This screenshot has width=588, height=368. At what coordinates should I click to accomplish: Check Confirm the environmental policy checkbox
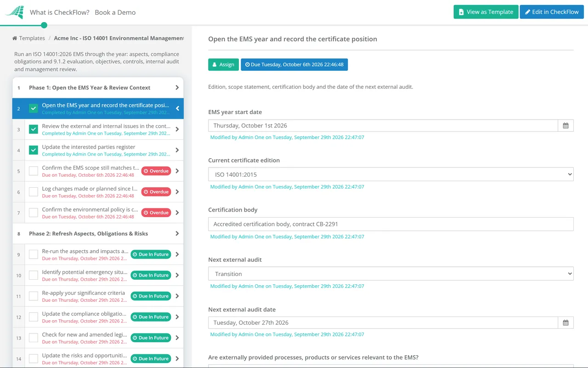[x=34, y=213]
